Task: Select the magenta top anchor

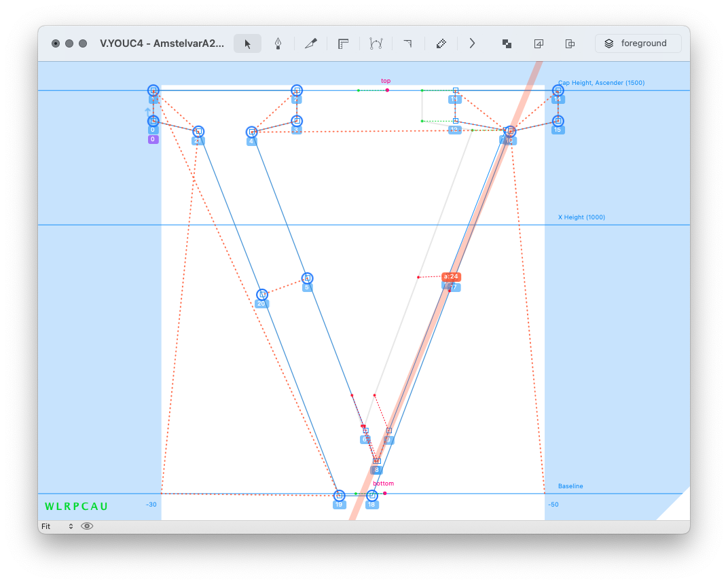Action: coord(387,90)
